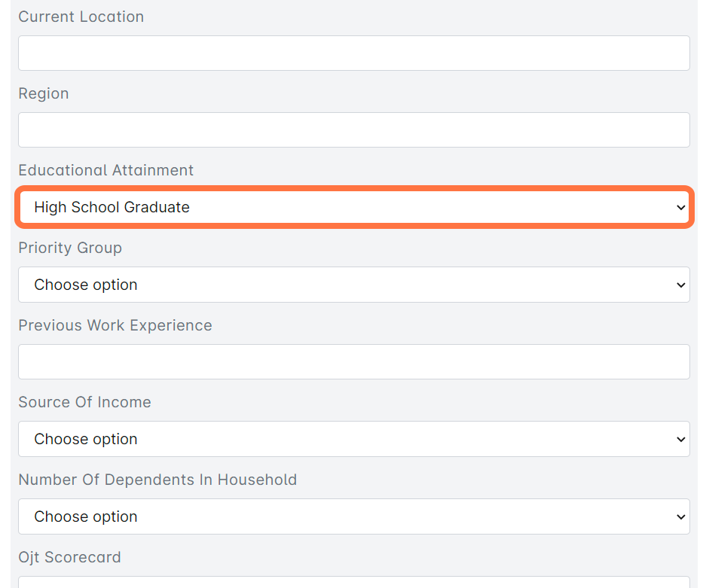The image size is (703, 588).
Task: Click the "Educational Attainment" label text
Action: (x=106, y=170)
